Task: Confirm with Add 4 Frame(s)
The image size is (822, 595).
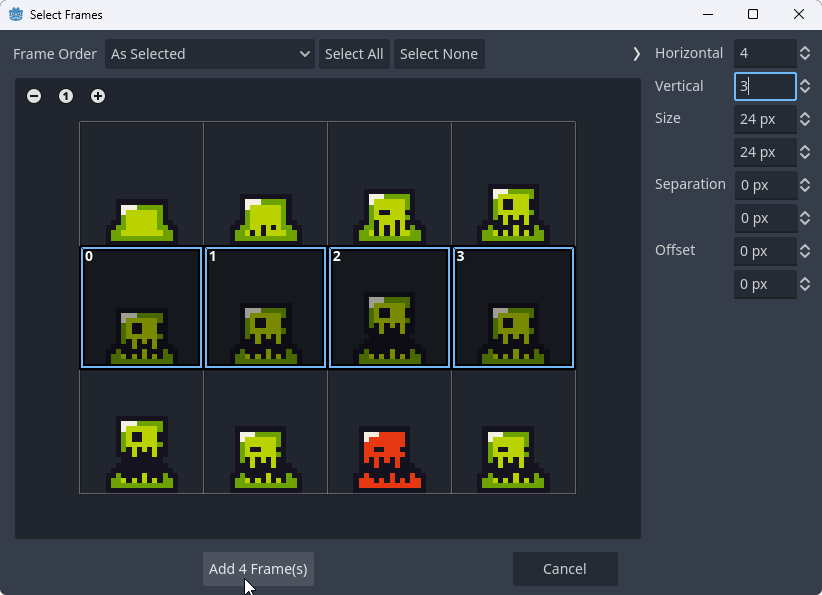Action: (258, 568)
